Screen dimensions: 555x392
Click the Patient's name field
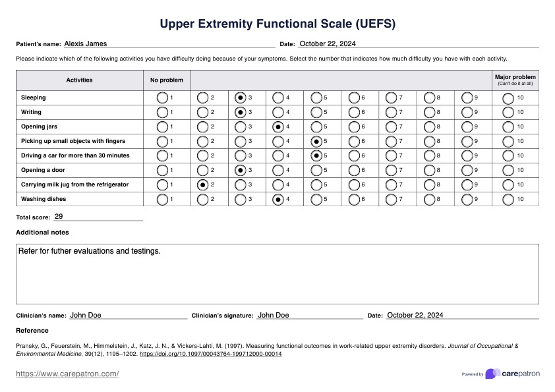(169, 44)
